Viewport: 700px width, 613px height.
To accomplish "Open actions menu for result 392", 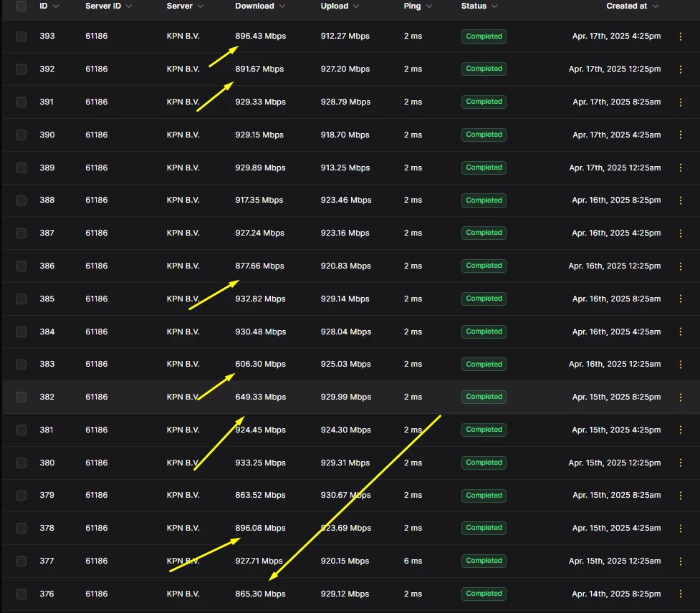I will pyautogui.click(x=681, y=69).
